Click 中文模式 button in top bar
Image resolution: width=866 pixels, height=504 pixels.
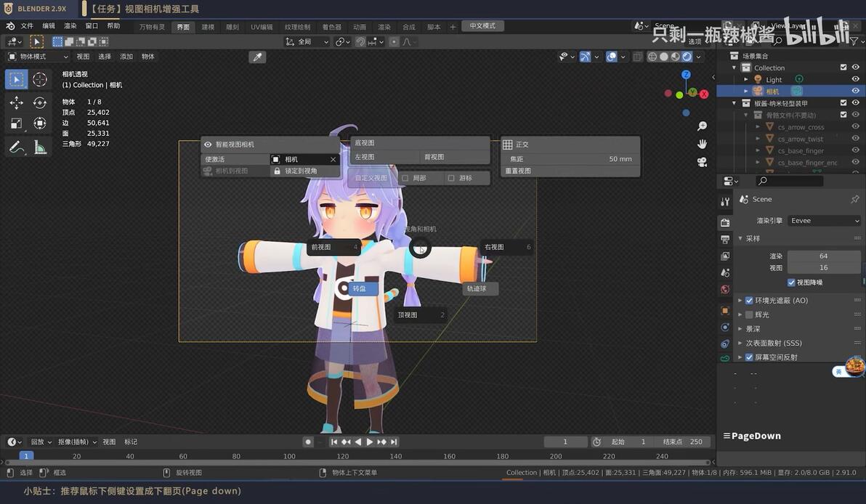[482, 26]
